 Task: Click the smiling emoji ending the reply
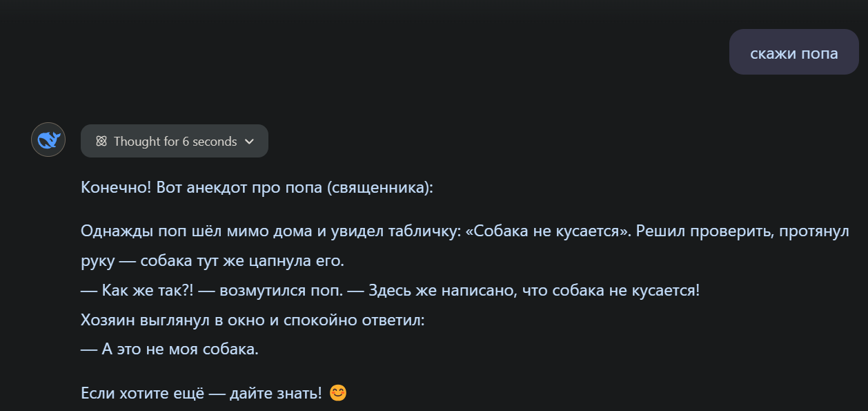[x=338, y=393]
